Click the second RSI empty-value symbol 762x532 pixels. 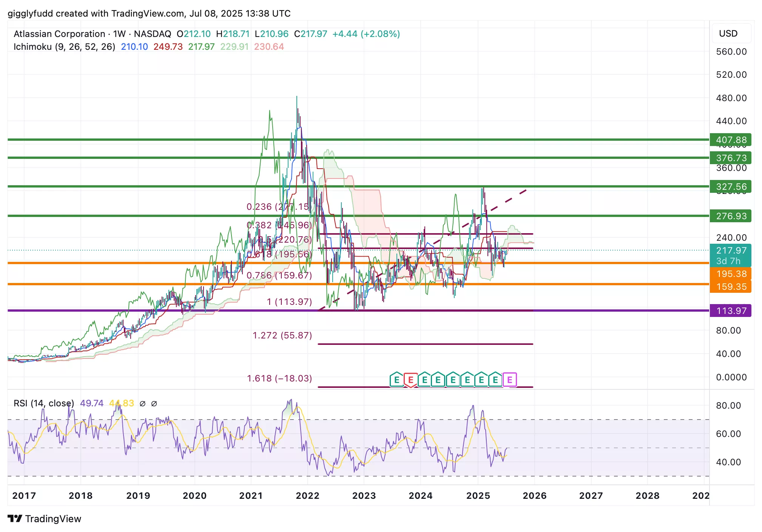[x=154, y=403]
